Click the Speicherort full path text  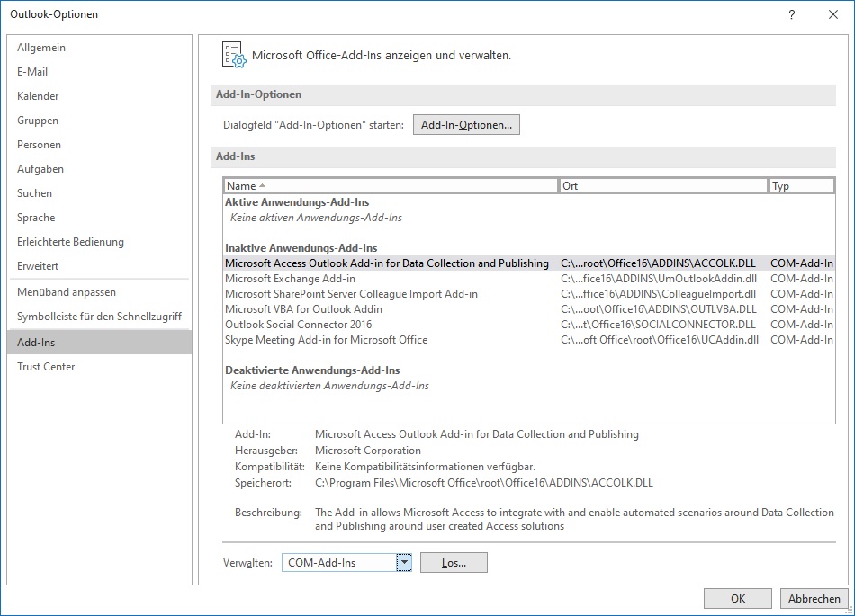coord(483,483)
